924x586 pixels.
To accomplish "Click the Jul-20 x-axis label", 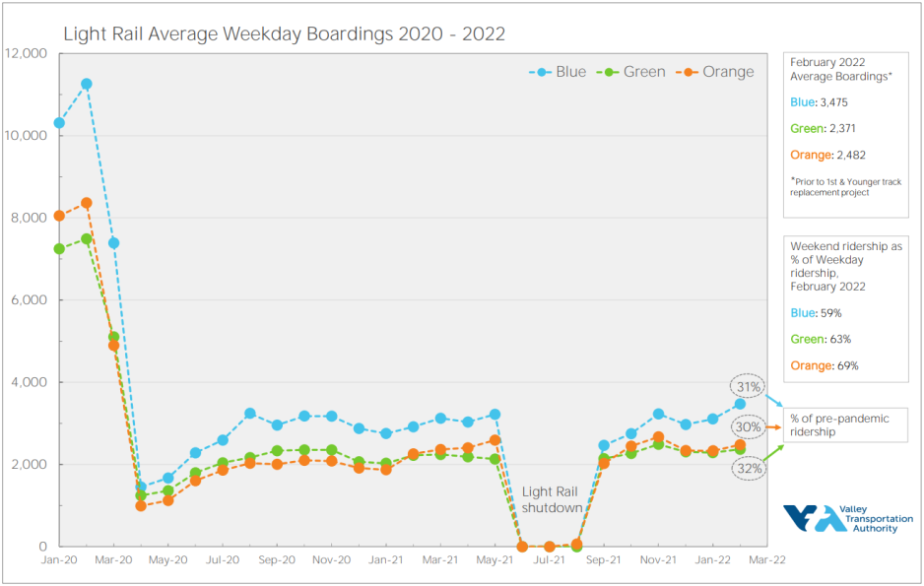I will (x=223, y=559).
